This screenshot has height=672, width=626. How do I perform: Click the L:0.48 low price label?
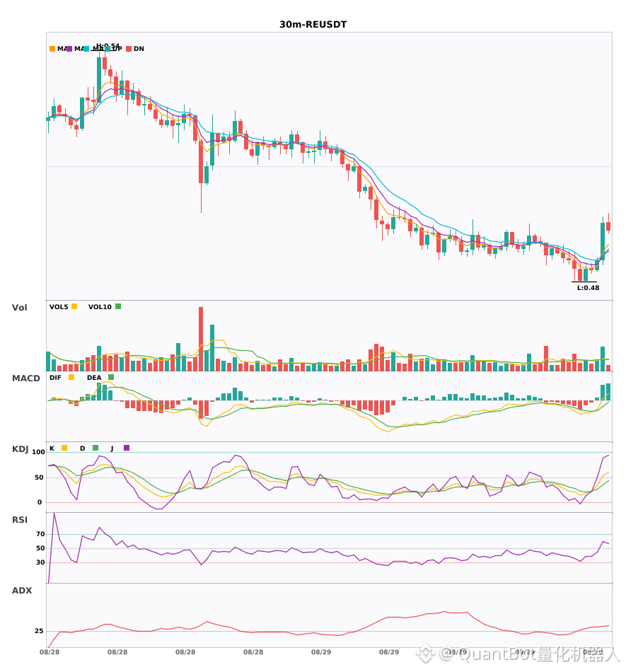(588, 288)
